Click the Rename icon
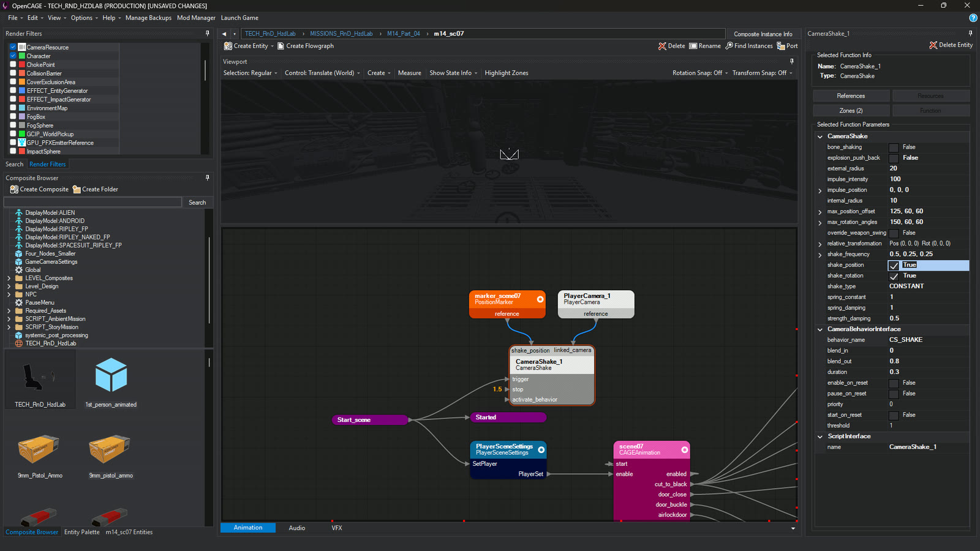 [693, 46]
